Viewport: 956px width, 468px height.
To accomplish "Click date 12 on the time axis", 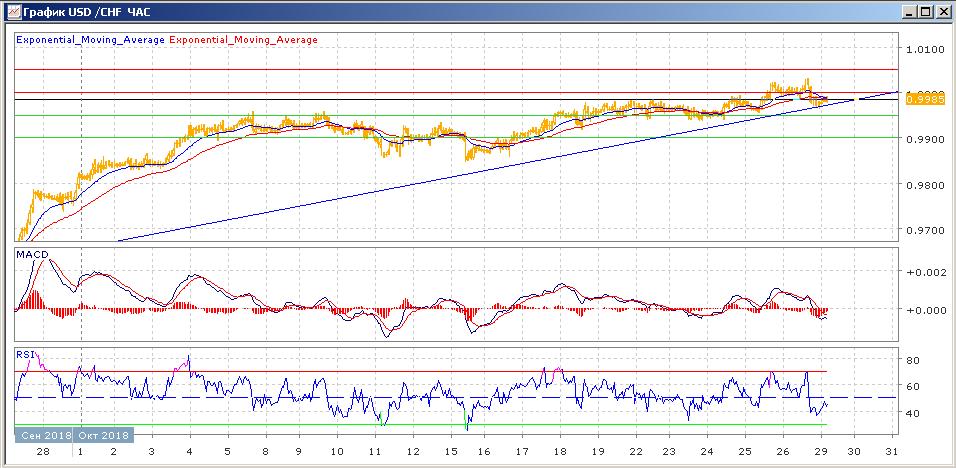I will 413,452.
